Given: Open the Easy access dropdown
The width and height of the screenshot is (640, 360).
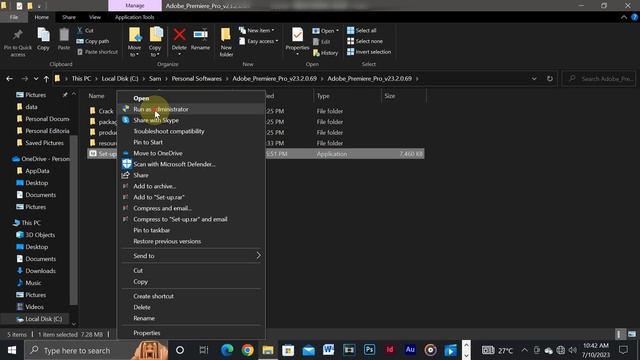Looking at the screenshot, I should click(x=258, y=41).
